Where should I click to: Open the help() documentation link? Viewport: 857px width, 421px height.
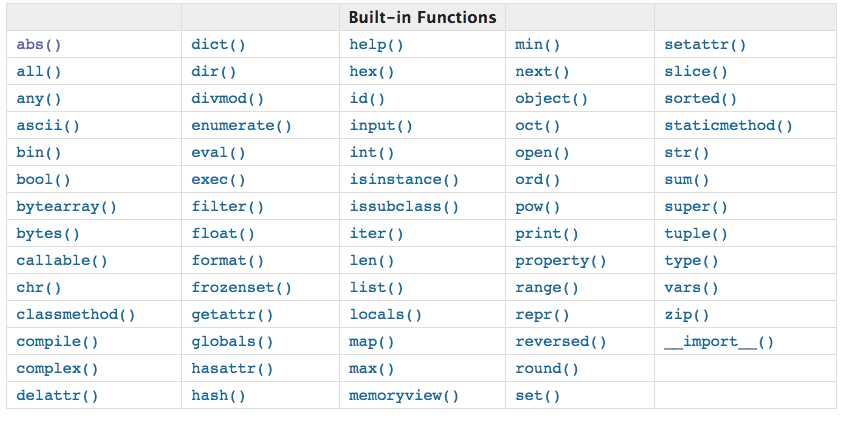377,45
